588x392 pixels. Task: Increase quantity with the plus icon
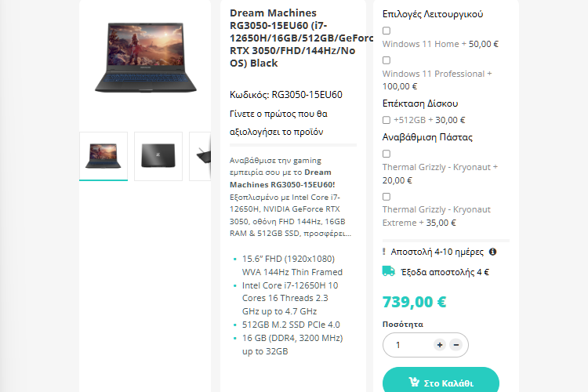point(440,345)
